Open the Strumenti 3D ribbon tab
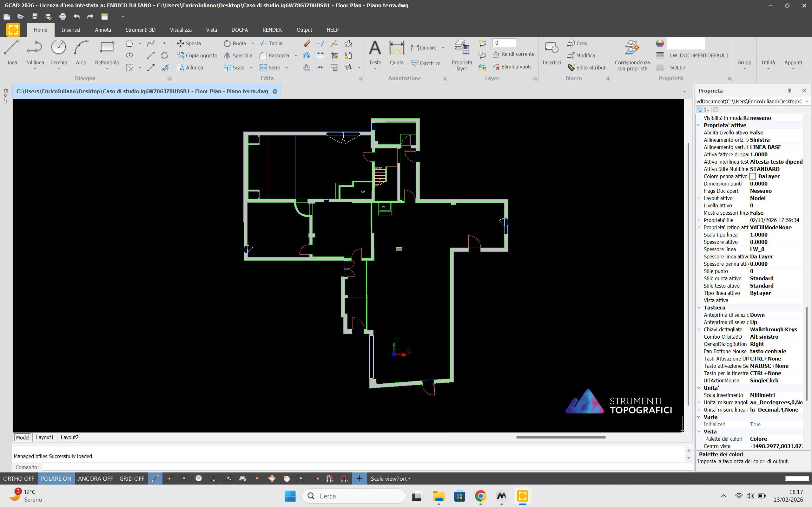 pyautogui.click(x=140, y=30)
